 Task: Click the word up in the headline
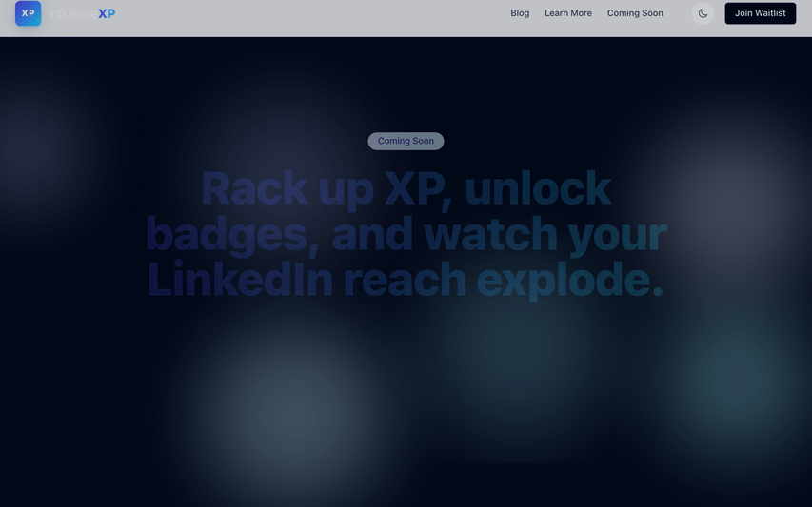(x=346, y=190)
